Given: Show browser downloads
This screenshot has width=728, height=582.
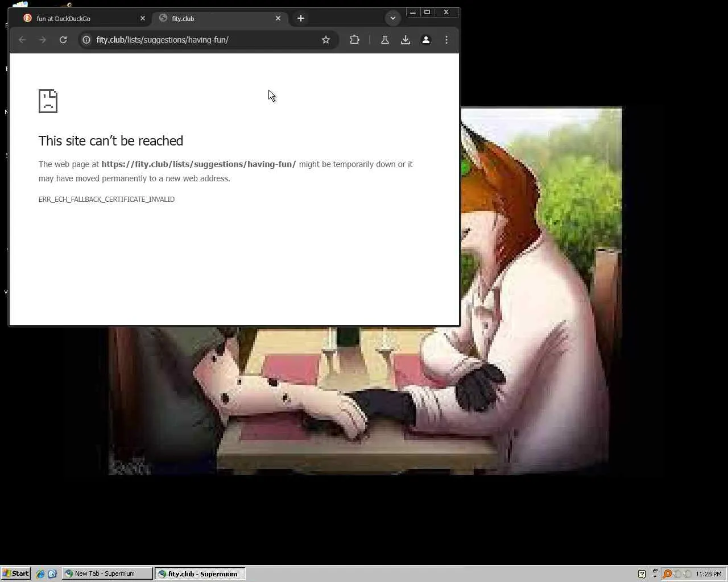Looking at the screenshot, I should pyautogui.click(x=406, y=40).
